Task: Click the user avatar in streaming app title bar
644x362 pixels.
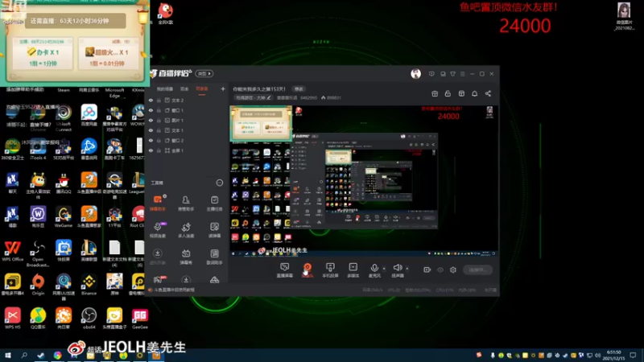Action: [415, 73]
